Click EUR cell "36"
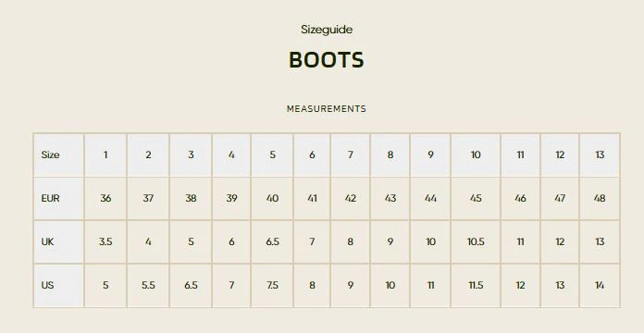644x333 pixels. tap(105, 198)
